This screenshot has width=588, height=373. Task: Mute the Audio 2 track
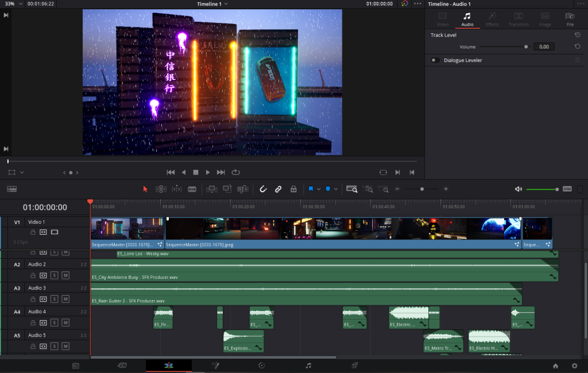click(65, 275)
